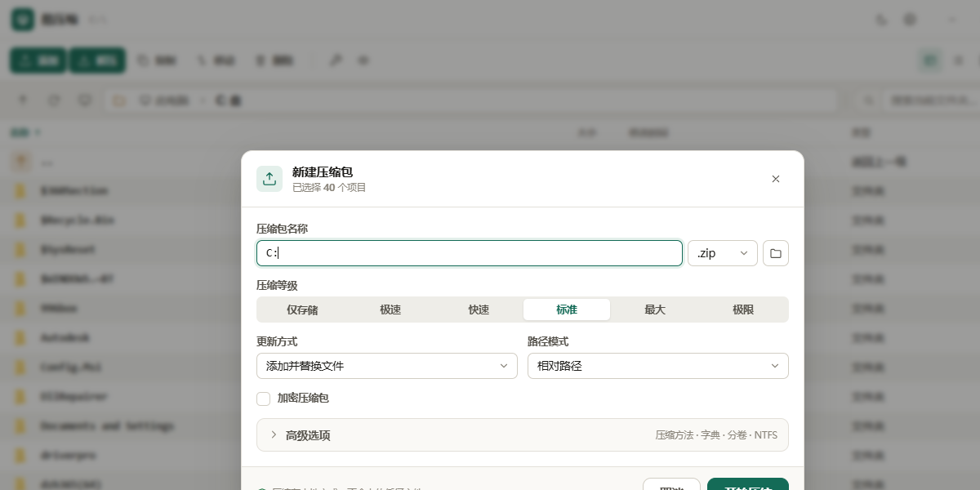This screenshot has height=490, width=980.
Task: Open the .zip format dropdown
Action: (723, 253)
